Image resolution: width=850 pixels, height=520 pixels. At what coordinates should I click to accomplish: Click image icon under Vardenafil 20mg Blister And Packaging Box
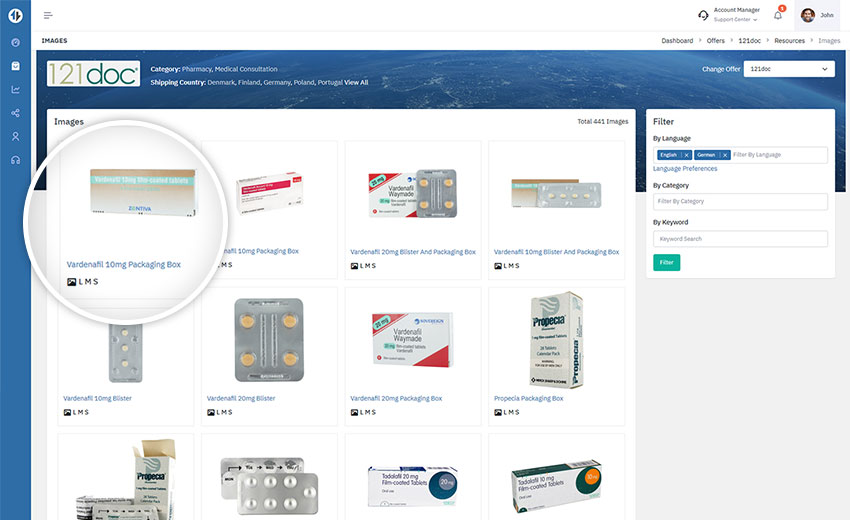pos(354,266)
